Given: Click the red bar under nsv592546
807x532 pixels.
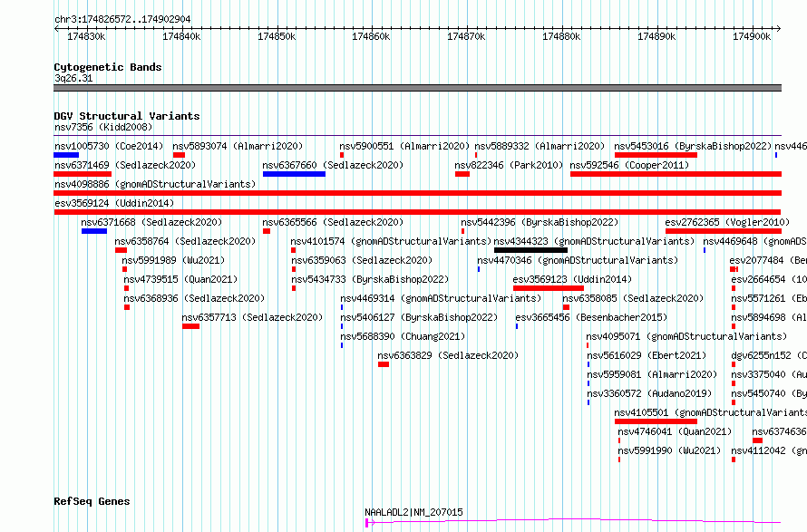Looking at the screenshot, I should coord(676,174).
